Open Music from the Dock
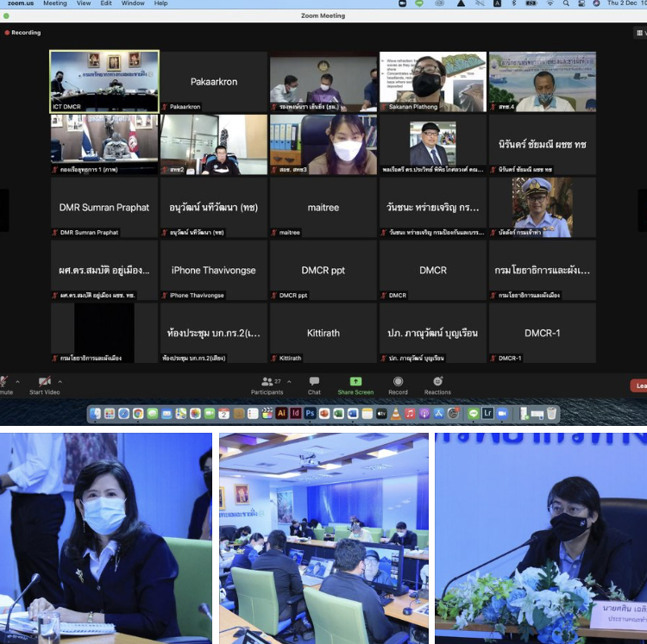This screenshot has width=647, height=644. [x=410, y=414]
